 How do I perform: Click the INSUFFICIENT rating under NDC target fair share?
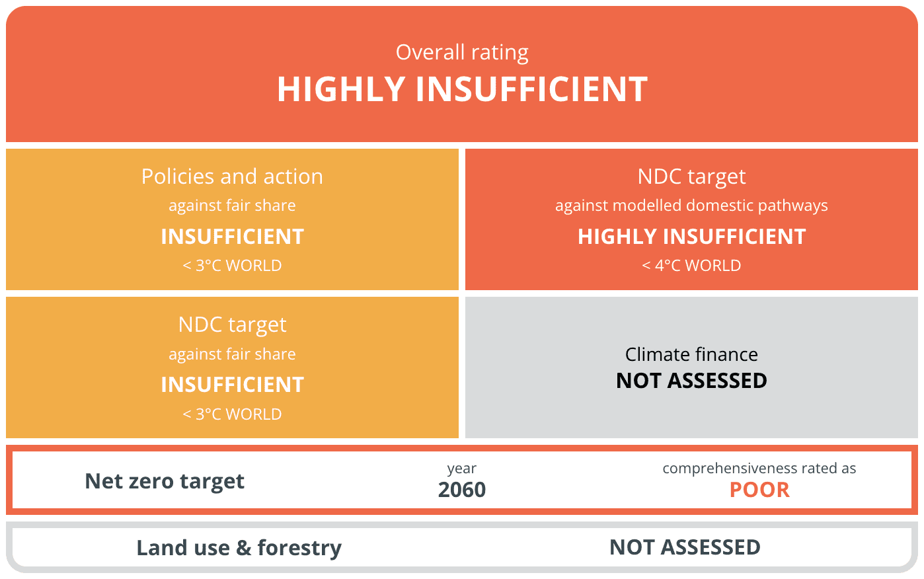click(232, 385)
